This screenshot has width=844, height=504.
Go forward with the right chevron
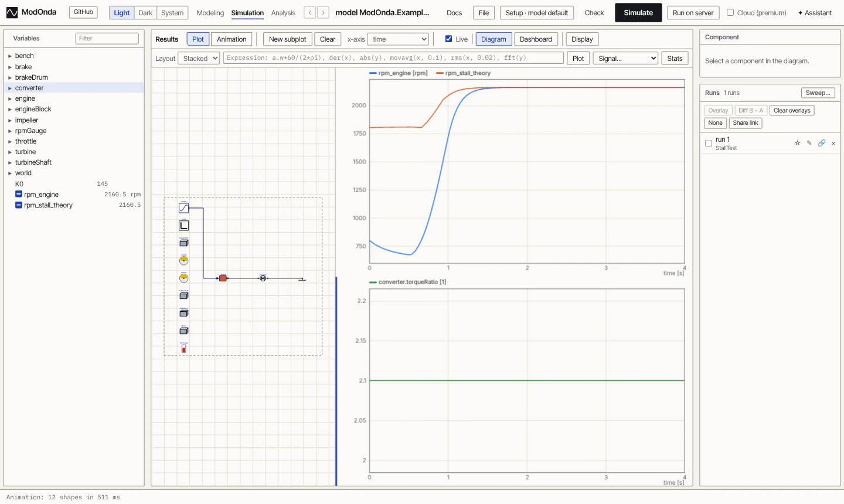coord(323,12)
